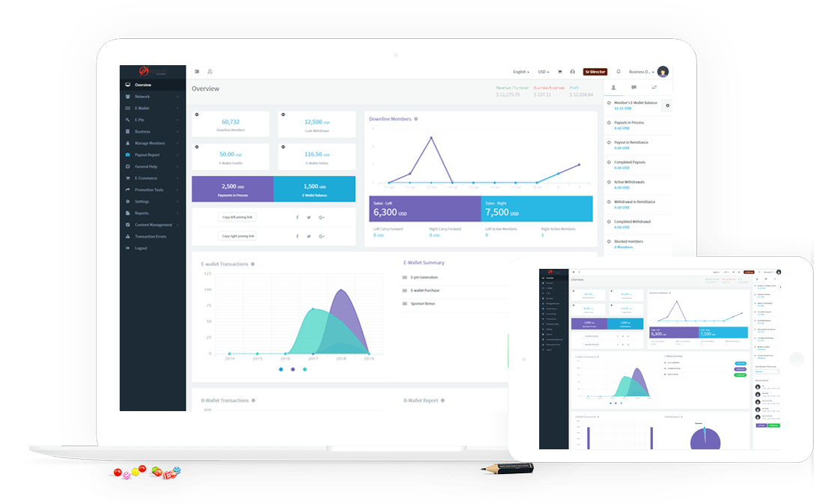
Task: Share right joining link on Google Plus
Action: [x=322, y=236]
